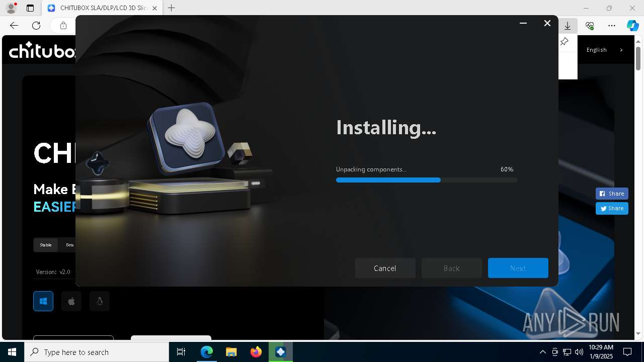Select the macOS download platform icon

71,301
